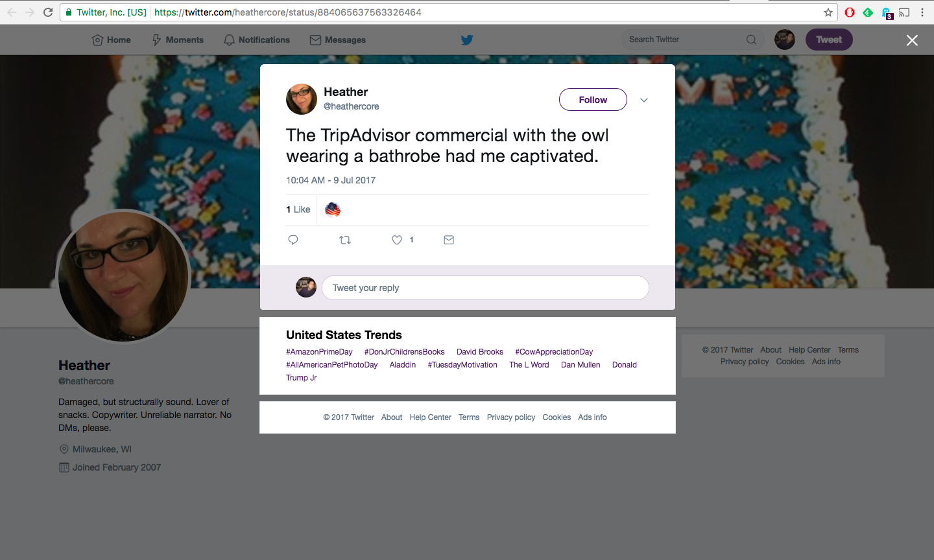Open Dan Mullen trend
The height and width of the screenshot is (560, 934).
[581, 365]
